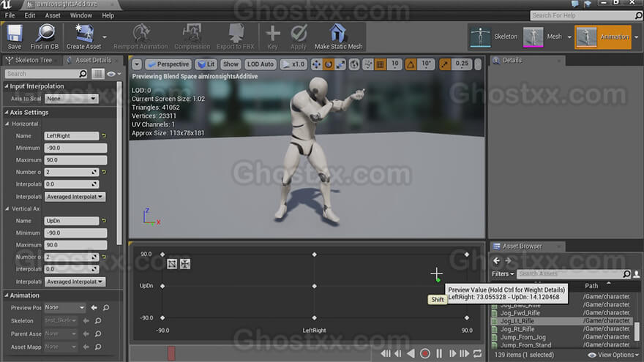Click the red timeline scrub handle
The image size is (644, 362).
click(x=171, y=353)
